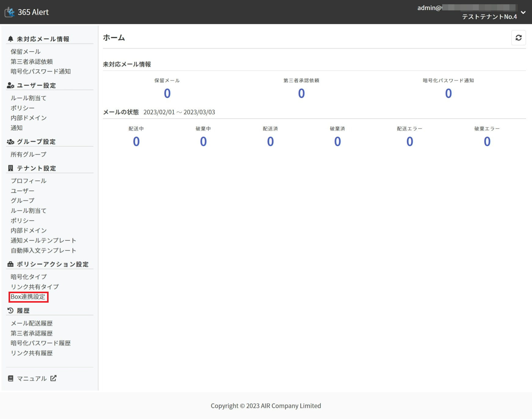Image resolution: width=532 pixels, height=419 pixels.
Task: Click the user gear icon for ユーザー設定
Action: (x=11, y=86)
